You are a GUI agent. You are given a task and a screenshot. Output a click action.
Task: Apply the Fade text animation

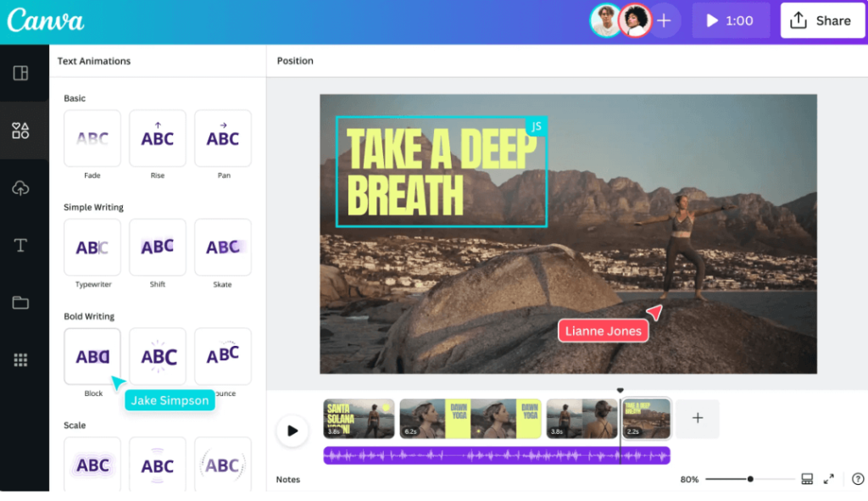[x=92, y=138]
